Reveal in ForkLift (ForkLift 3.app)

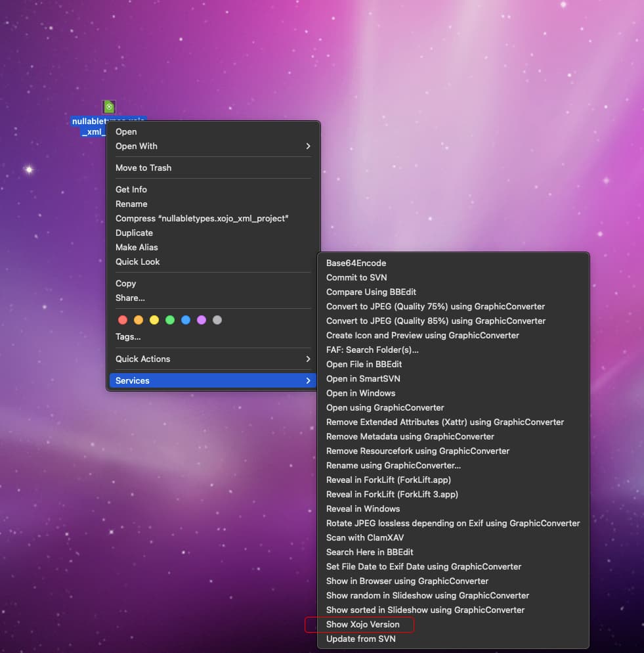click(453, 494)
